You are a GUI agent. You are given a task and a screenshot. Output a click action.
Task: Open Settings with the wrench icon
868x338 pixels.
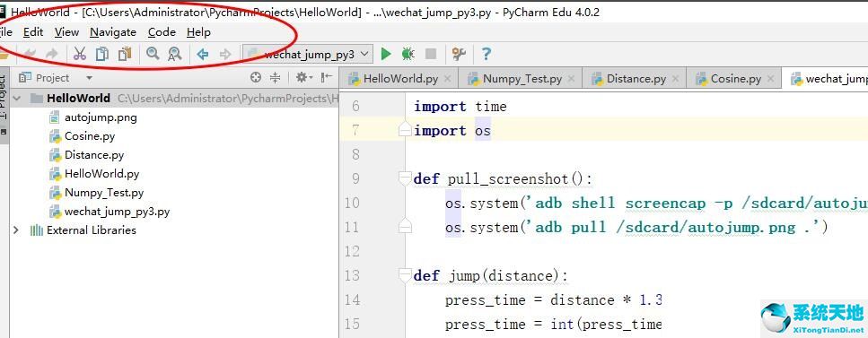tap(459, 54)
